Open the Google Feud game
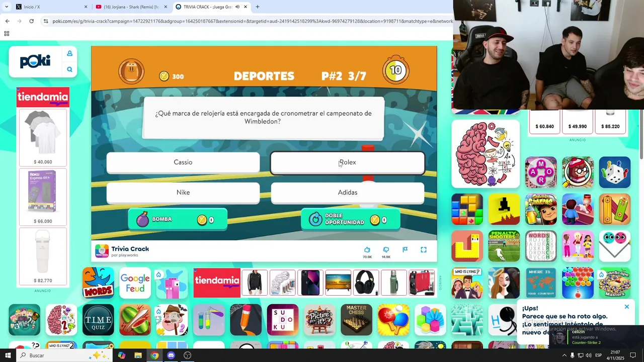The height and width of the screenshot is (362, 644). (135, 283)
